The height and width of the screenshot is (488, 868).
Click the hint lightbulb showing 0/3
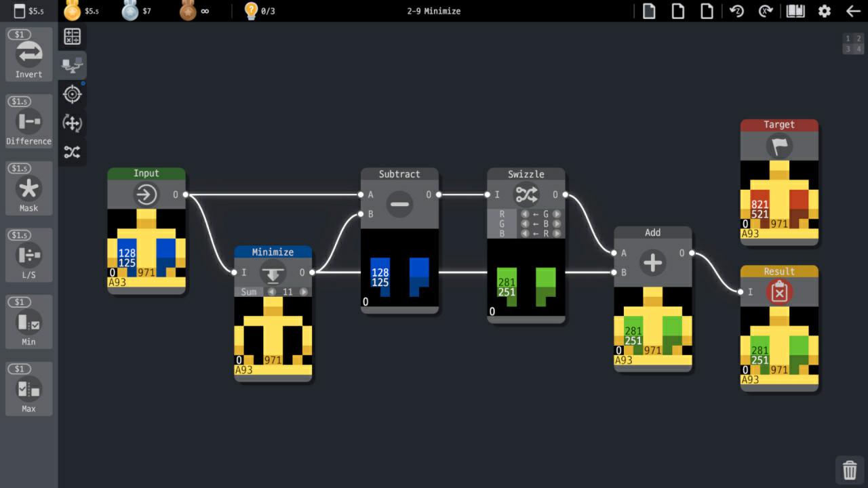point(252,11)
